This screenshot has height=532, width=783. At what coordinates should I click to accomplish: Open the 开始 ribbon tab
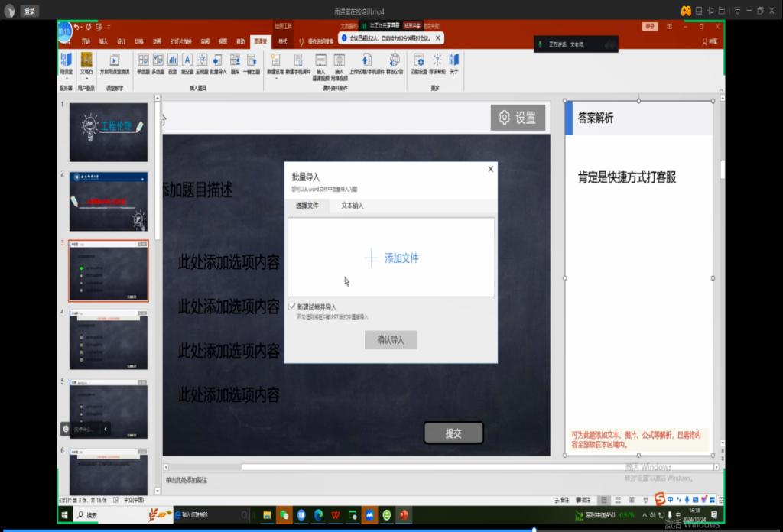[x=86, y=42]
